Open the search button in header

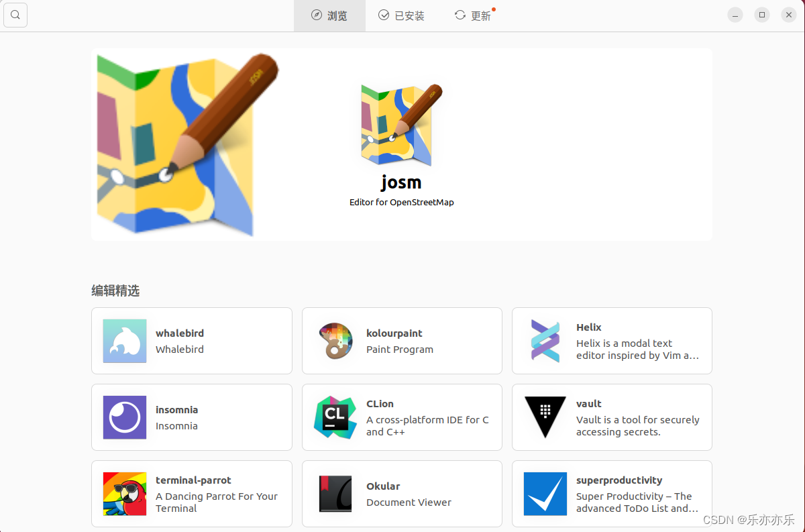click(15, 15)
